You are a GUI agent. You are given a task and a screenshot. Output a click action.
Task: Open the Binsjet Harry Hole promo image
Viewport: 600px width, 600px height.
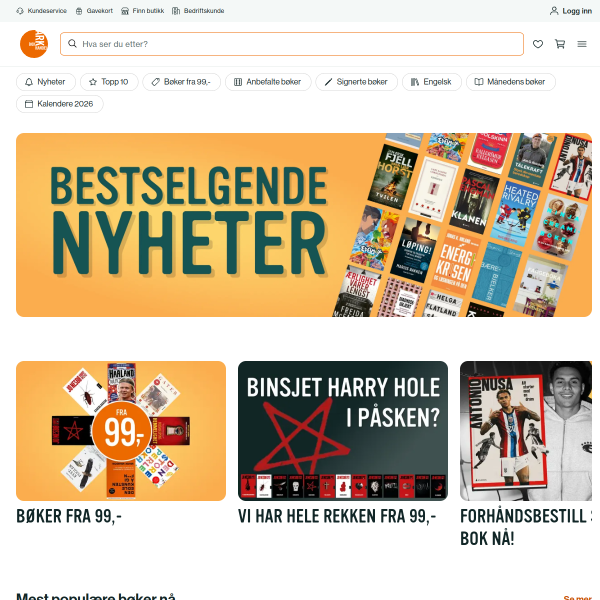pyautogui.click(x=343, y=431)
